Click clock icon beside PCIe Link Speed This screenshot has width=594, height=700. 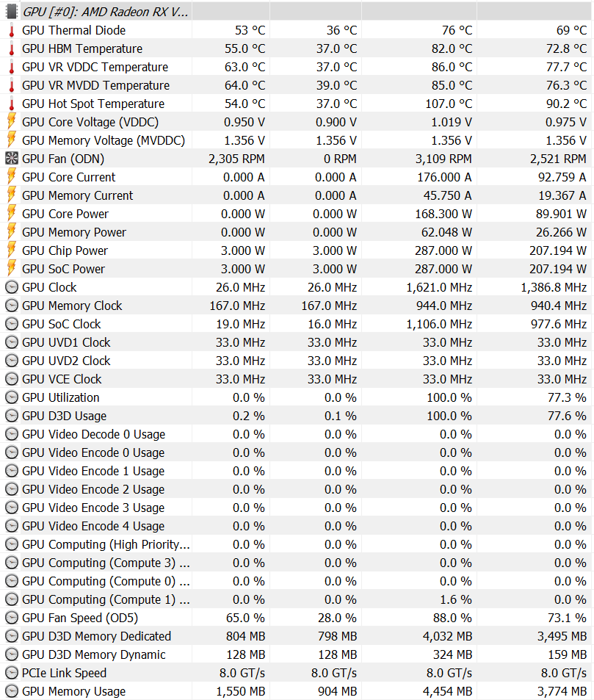point(12,673)
